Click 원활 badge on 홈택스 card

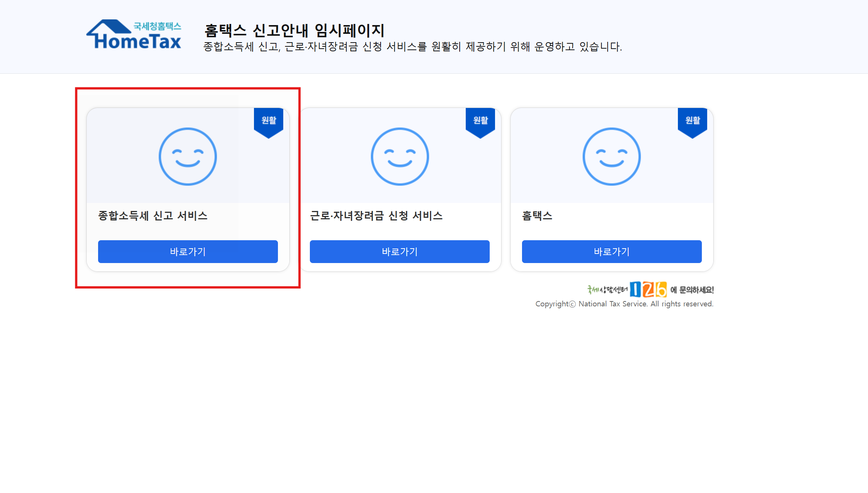click(x=692, y=121)
